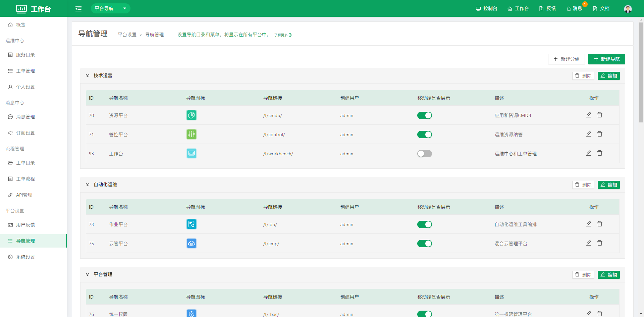Open 个人设置 in the sidebar
Viewport: 644px width, 317px height.
[x=34, y=87]
